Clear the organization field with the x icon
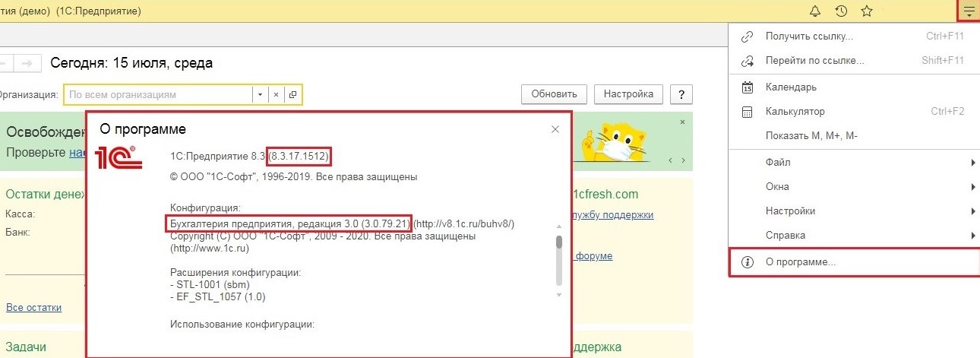This screenshot has width=980, height=358. (x=277, y=95)
